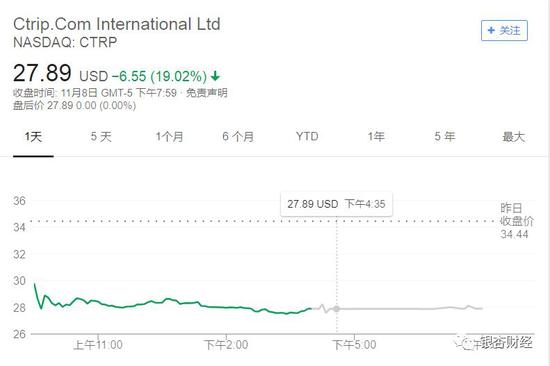The width and height of the screenshot is (550, 366).
Task: Click the plus icon in 关注 button
Action: click(491, 31)
